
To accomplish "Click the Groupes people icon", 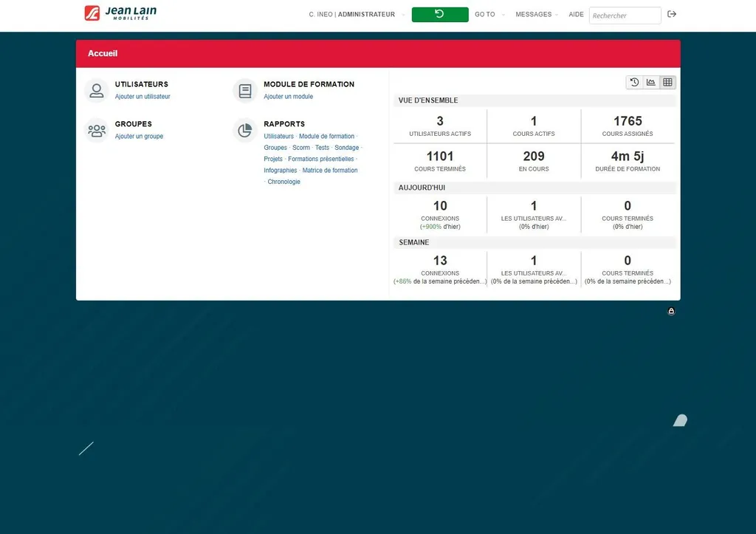I will pos(97,130).
